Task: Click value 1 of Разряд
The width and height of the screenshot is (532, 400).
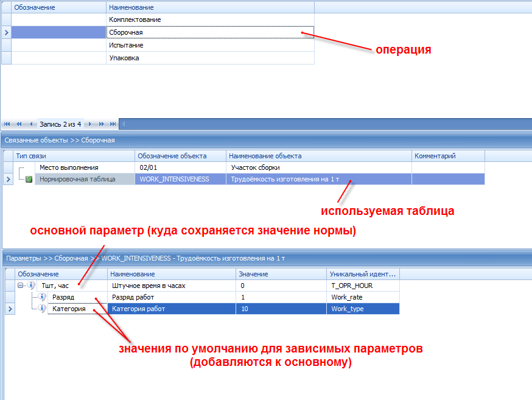Action: (x=281, y=297)
